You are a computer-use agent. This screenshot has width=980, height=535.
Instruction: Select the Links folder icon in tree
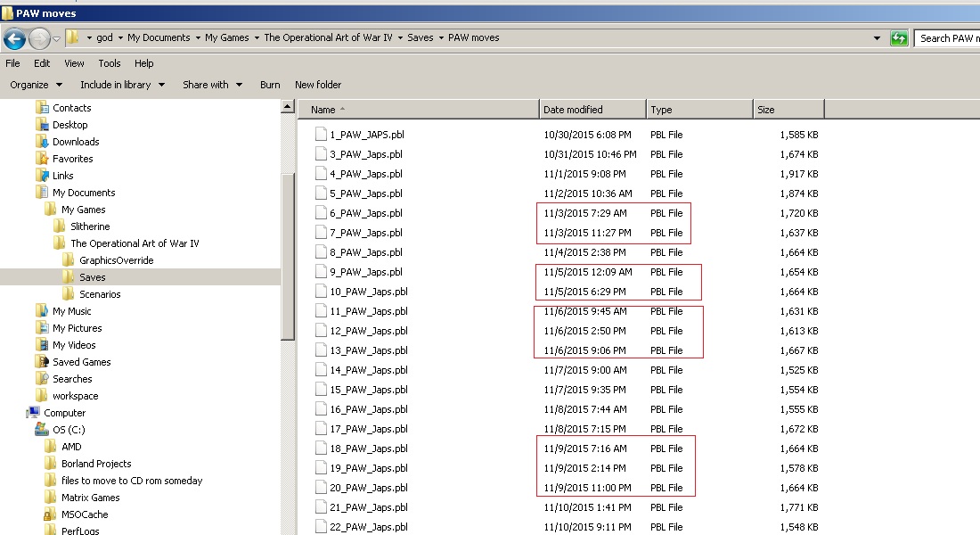(42, 175)
